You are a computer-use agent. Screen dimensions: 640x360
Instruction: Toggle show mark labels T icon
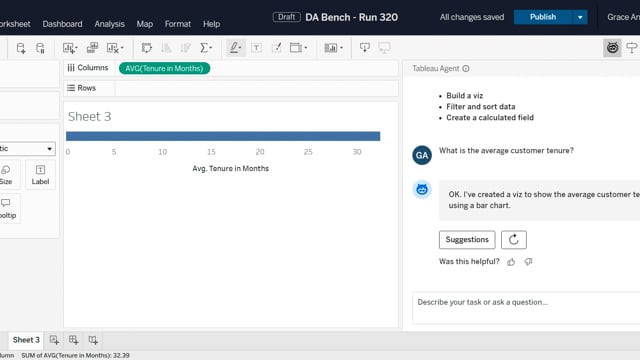click(x=256, y=48)
